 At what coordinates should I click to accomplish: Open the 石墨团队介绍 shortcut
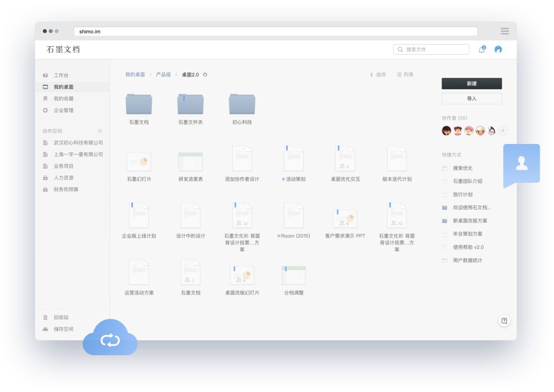coord(462,181)
